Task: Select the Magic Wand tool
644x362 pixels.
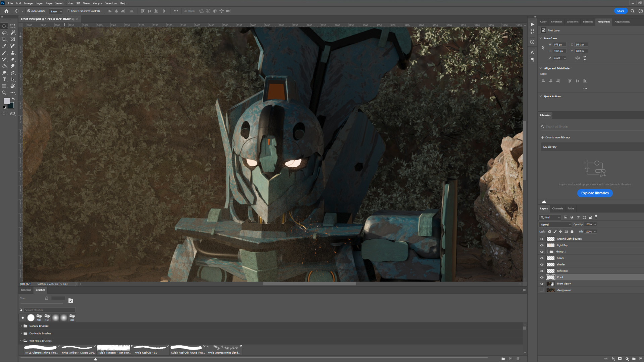Action: click(13, 33)
